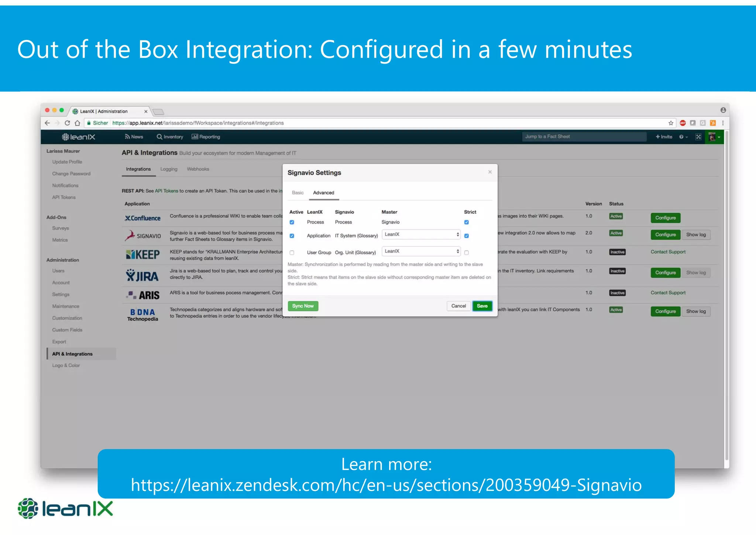Open the Integrations tab
This screenshot has width=756, height=535.
pyautogui.click(x=138, y=169)
